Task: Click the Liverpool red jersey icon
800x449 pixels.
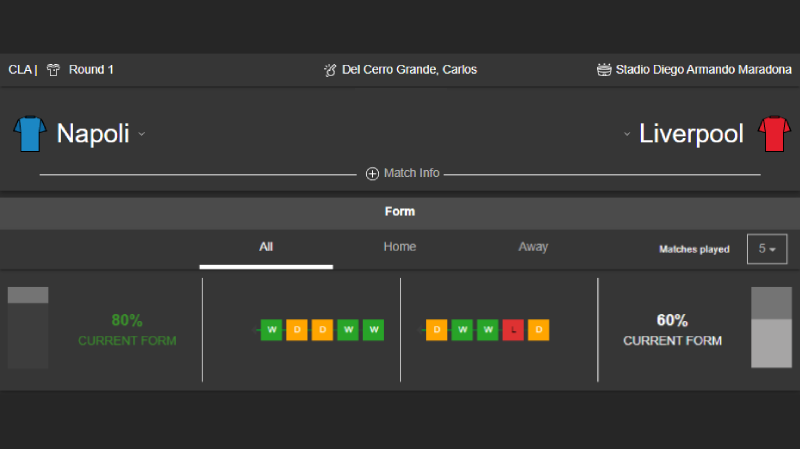Action: [x=774, y=134]
